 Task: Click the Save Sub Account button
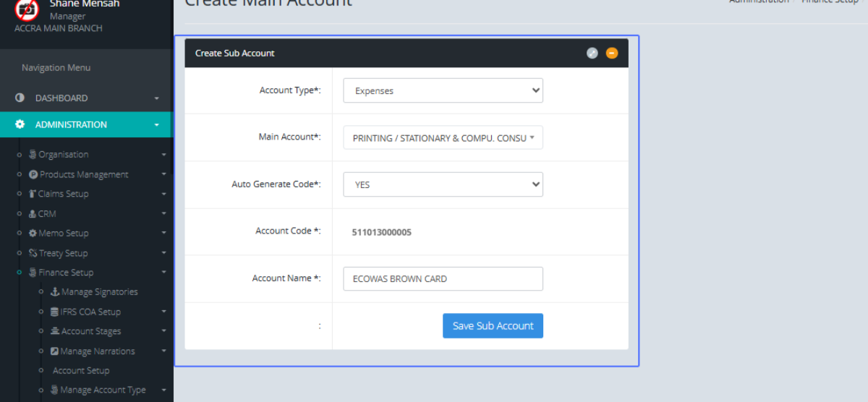click(x=493, y=325)
